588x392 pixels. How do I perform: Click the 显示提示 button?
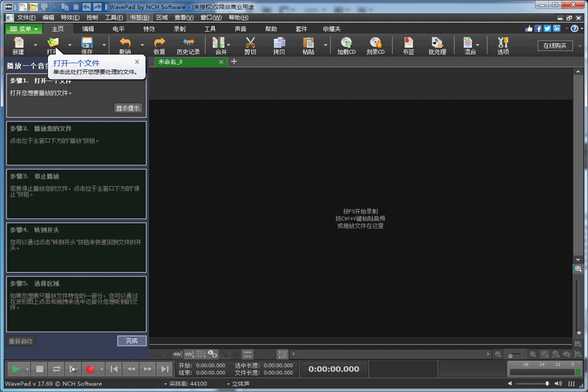click(128, 108)
